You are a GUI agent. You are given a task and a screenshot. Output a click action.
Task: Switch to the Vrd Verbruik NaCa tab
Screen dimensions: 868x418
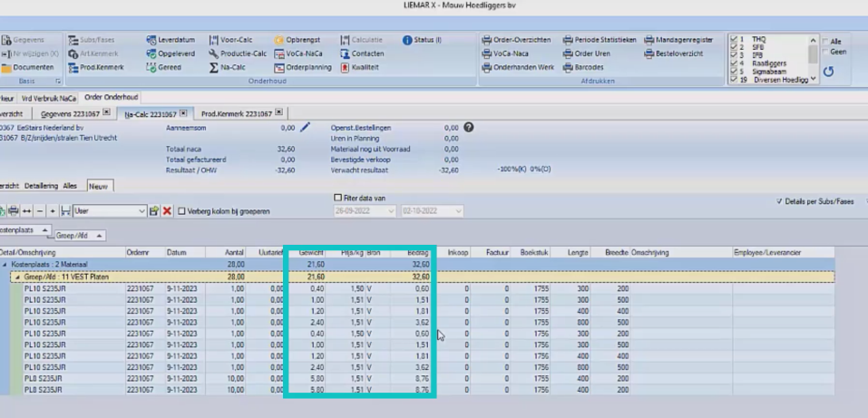pos(49,98)
